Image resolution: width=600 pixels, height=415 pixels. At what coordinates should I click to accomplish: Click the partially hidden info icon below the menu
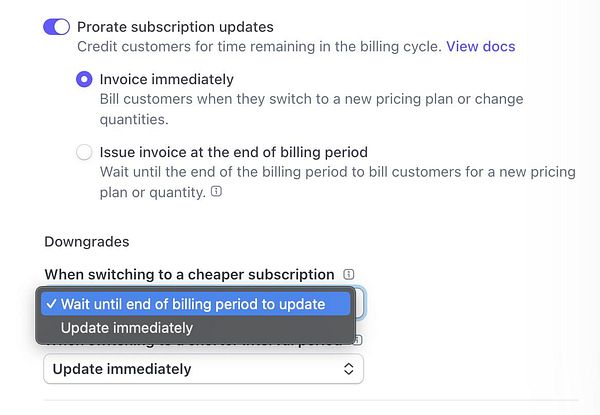(x=359, y=341)
